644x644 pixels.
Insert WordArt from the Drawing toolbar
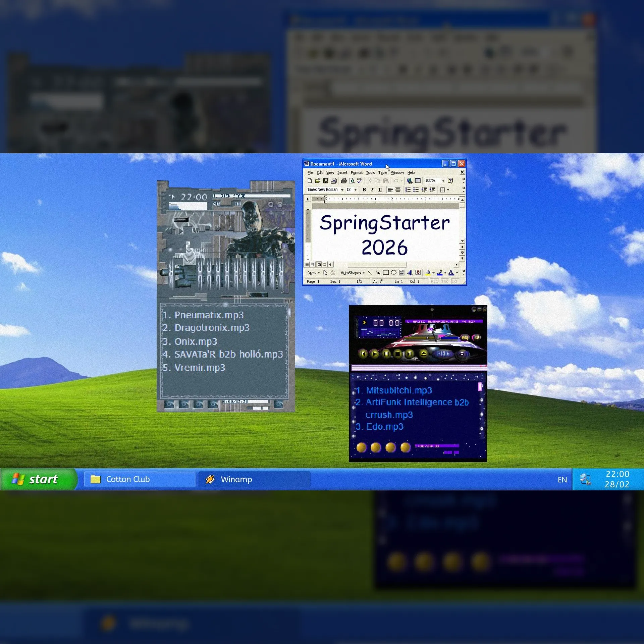pos(410,272)
